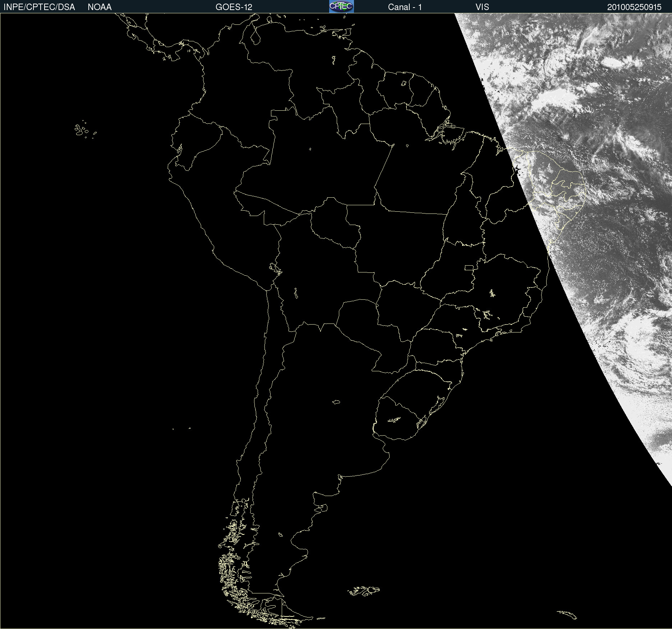Select the NOAA header text
The width and height of the screenshot is (672, 629).
tap(100, 7)
